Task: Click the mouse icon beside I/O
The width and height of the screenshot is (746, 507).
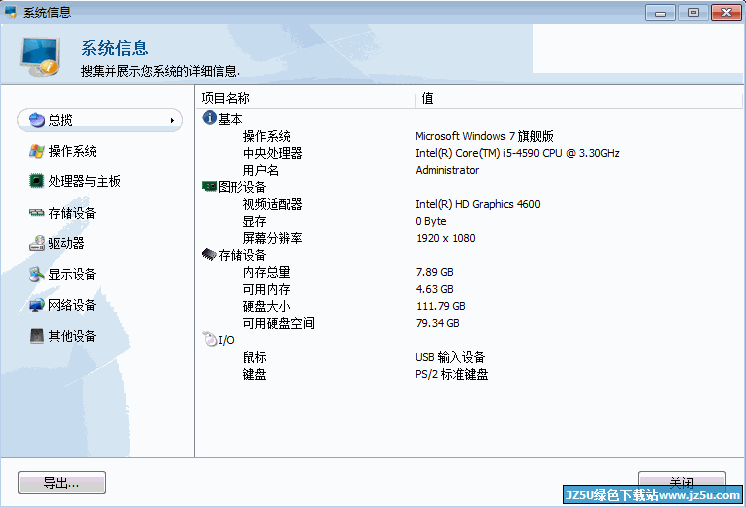Action: pos(209,339)
